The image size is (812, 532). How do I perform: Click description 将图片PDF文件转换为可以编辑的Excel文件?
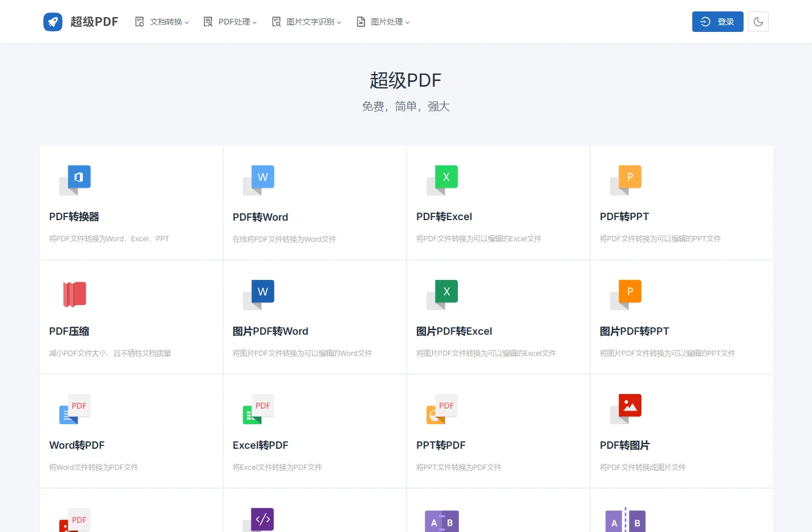(x=486, y=354)
